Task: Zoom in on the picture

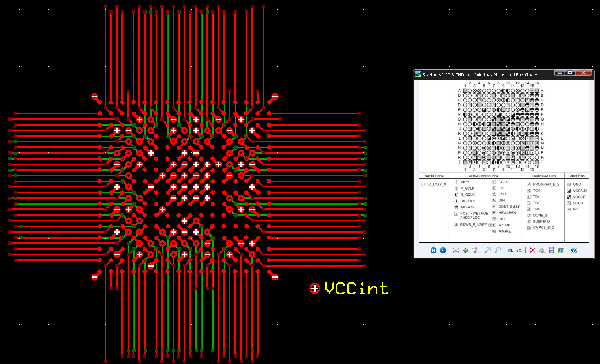Action: pyautogui.click(x=488, y=250)
